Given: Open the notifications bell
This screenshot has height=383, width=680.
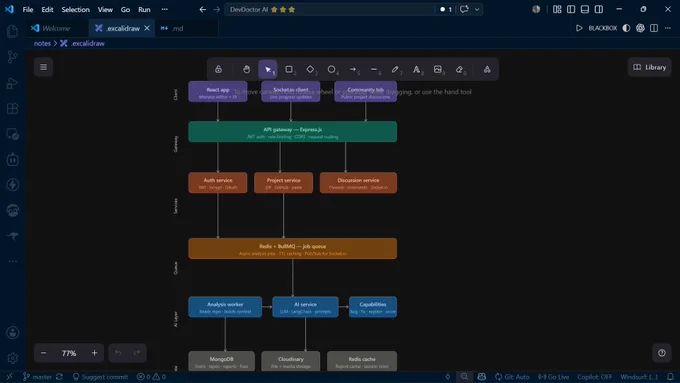Looking at the screenshot, I should tap(670, 377).
